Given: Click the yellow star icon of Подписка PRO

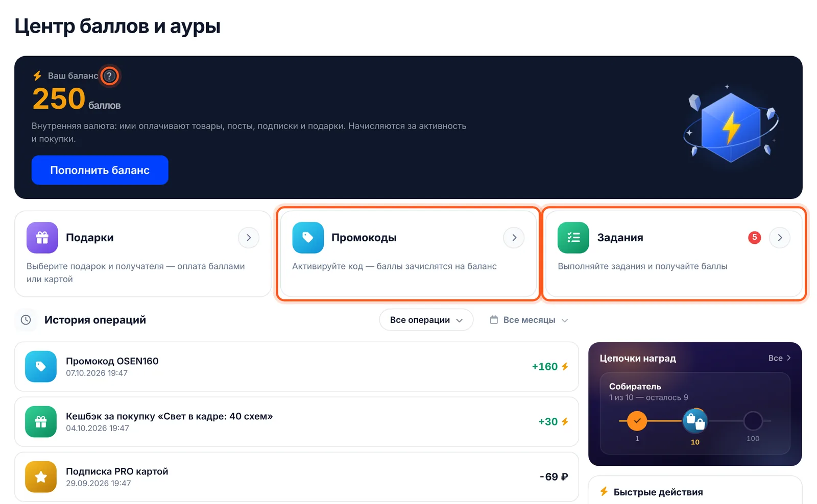Looking at the screenshot, I should tap(41, 476).
